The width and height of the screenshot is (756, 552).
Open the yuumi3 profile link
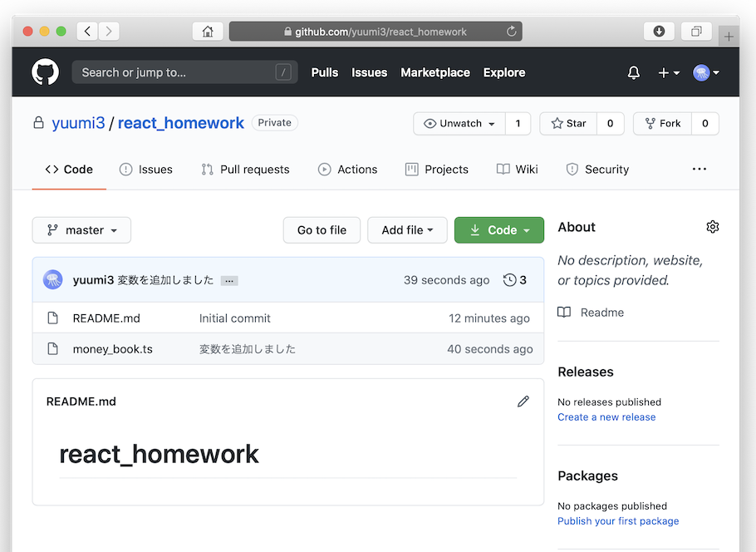pos(78,123)
